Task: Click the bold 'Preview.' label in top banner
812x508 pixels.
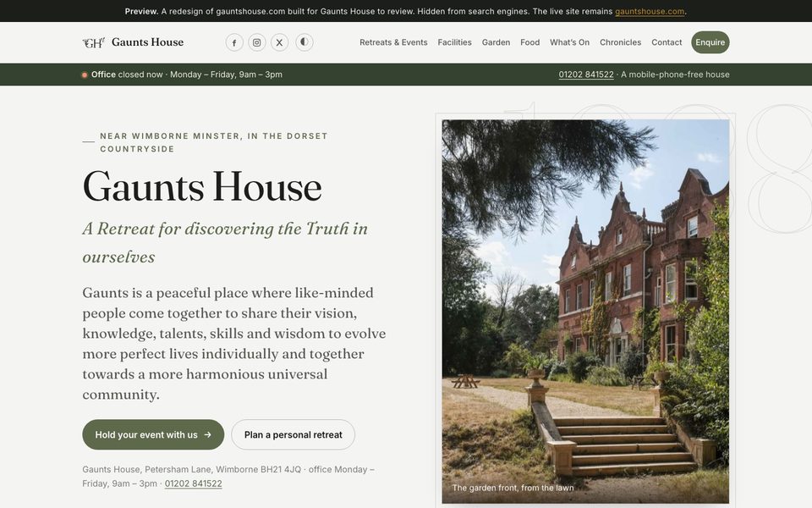Action: point(141,11)
